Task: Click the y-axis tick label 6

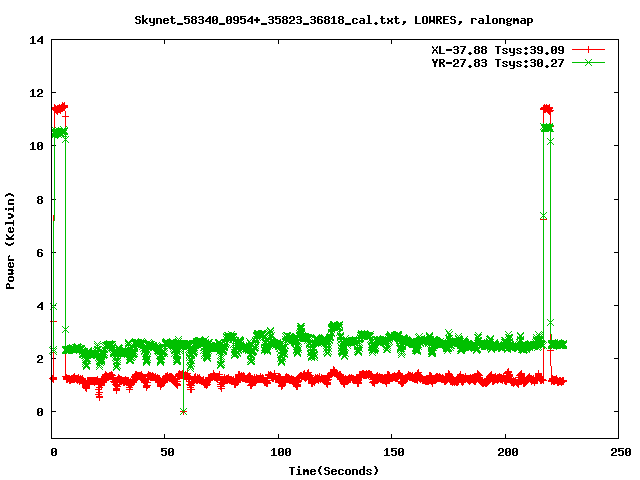Action: [x=40, y=253]
